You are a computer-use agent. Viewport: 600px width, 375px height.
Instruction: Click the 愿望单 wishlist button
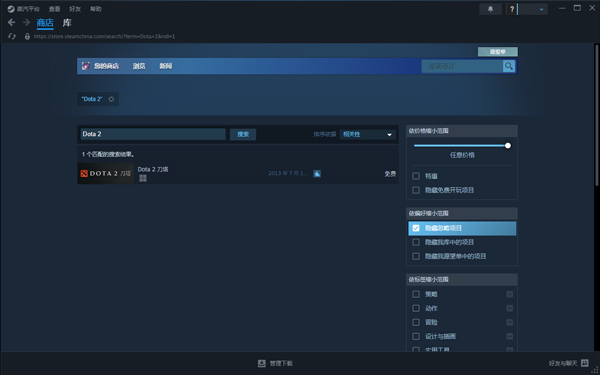pos(497,52)
